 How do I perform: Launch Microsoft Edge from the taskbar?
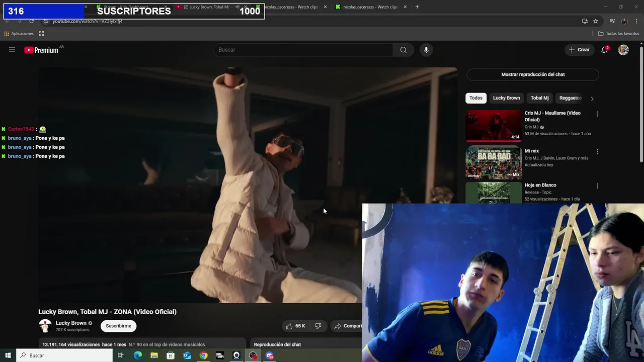(138, 355)
